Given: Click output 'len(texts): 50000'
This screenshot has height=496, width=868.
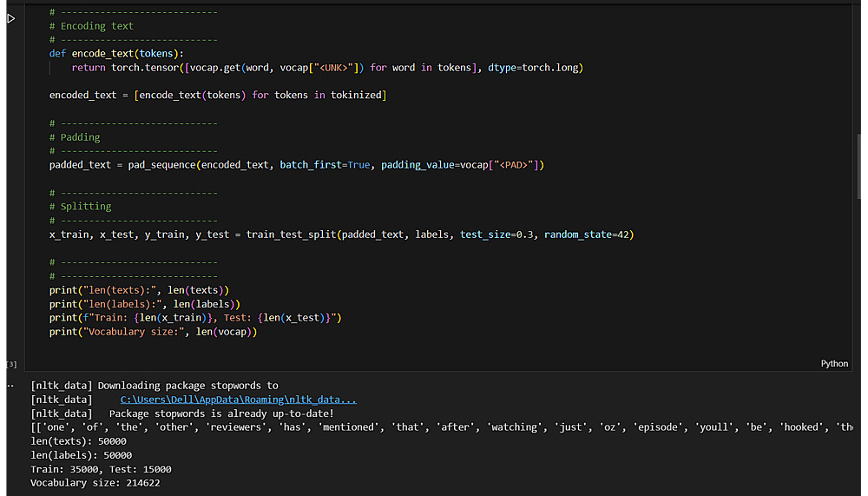Looking at the screenshot, I should pos(78,441).
